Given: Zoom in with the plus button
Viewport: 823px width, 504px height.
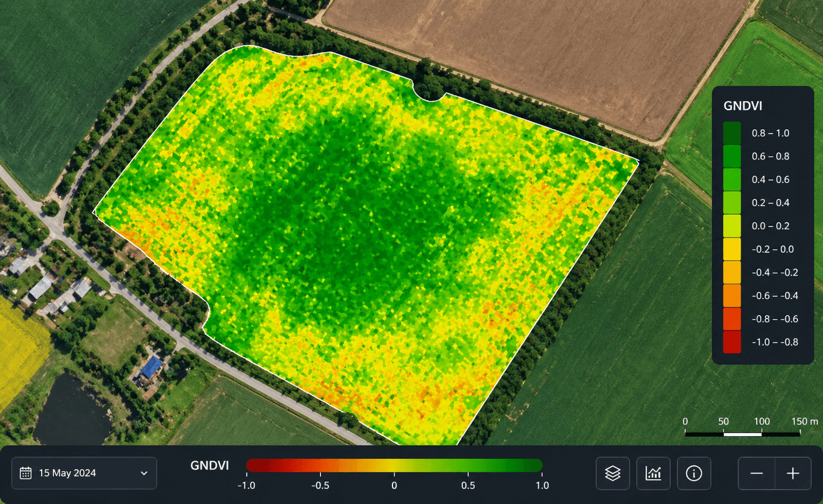Looking at the screenshot, I should coord(793,473).
